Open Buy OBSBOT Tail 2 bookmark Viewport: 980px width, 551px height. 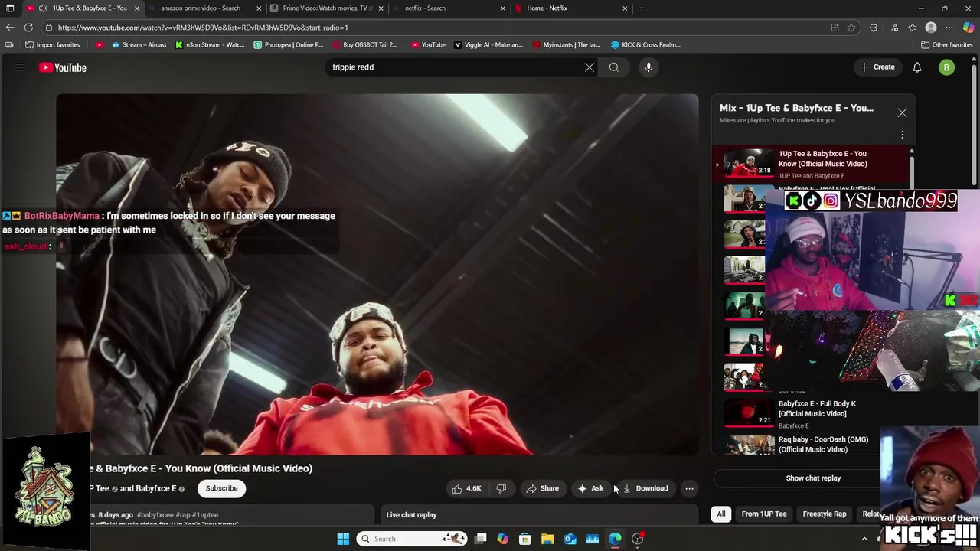[x=365, y=44]
